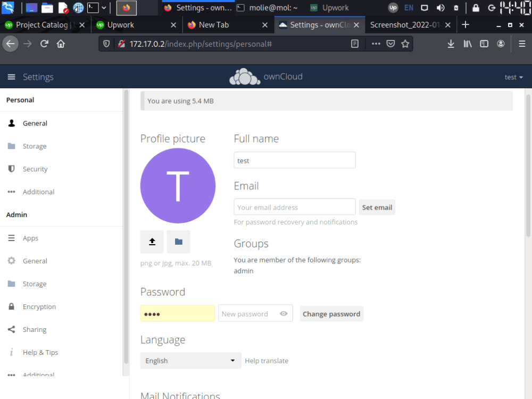Image resolution: width=532 pixels, height=399 pixels.
Task: Open the volume speaker tray icon
Action: click(440, 7)
